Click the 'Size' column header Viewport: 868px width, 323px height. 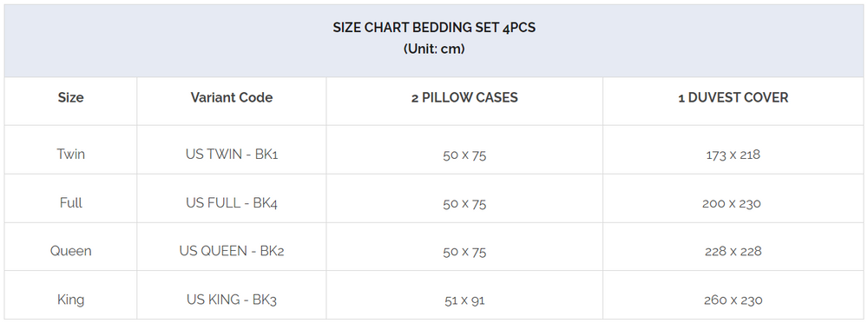(71, 97)
